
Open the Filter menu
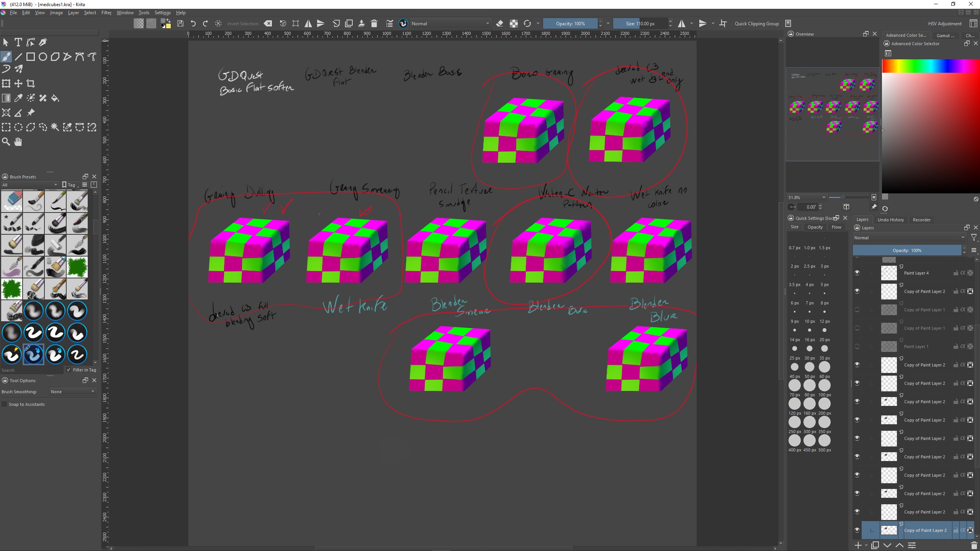[106, 13]
